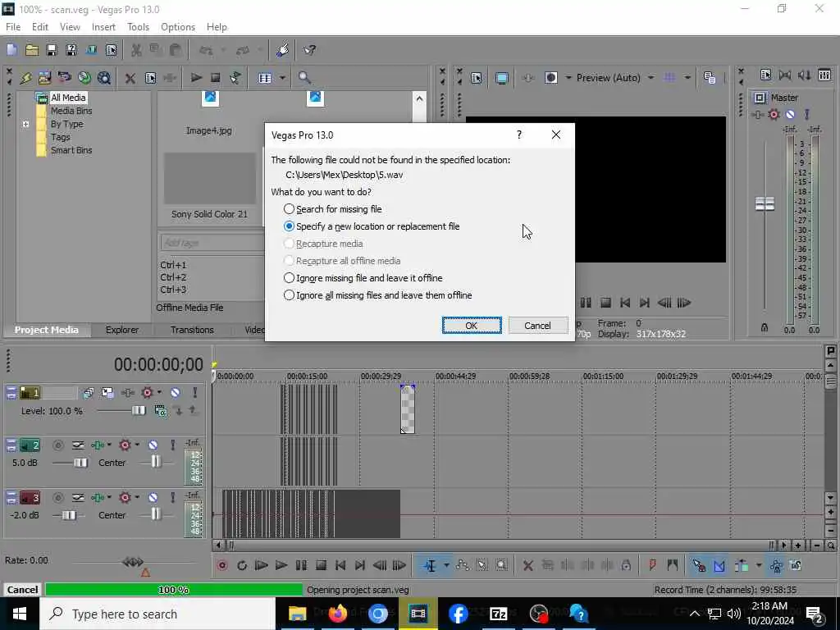The image size is (840, 630).
Task: Open the Insert menu
Action: click(103, 27)
